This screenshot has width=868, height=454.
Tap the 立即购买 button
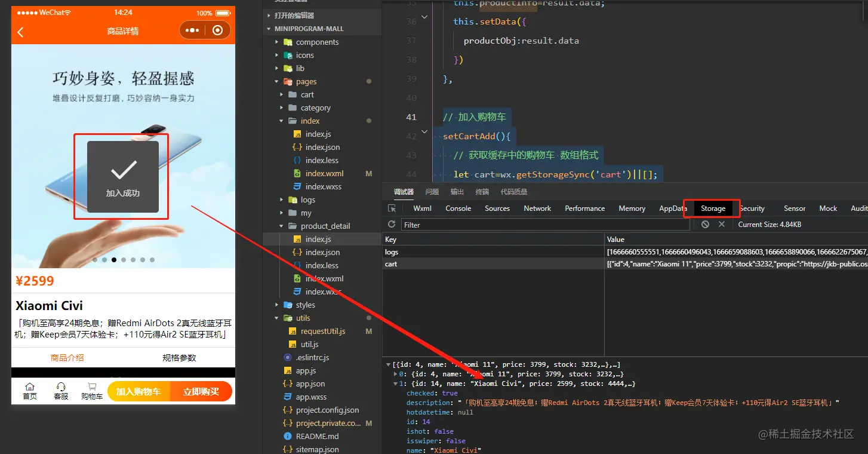coord(201,392)
